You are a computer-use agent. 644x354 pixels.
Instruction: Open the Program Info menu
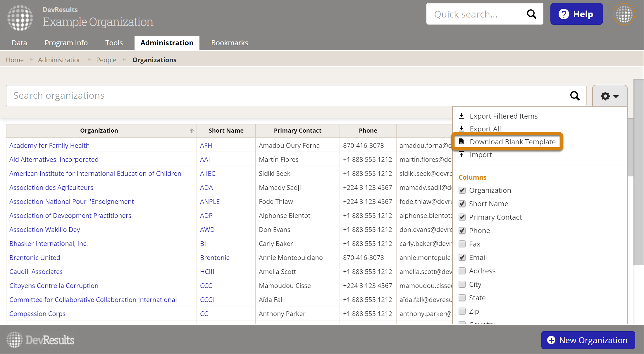click(x=66, y=43)
